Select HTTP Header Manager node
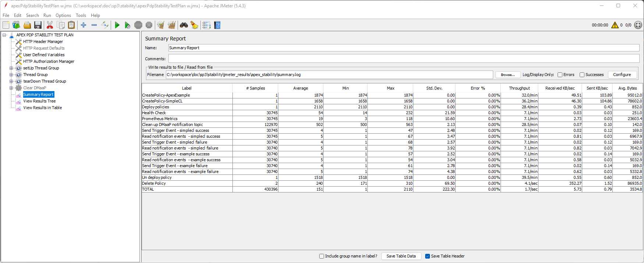 (x=43, y=42)
